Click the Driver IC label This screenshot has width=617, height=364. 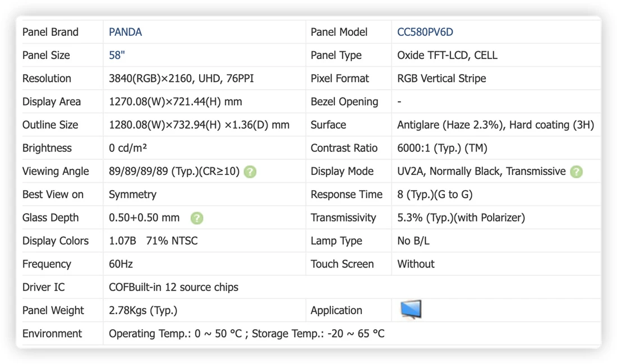43,287
